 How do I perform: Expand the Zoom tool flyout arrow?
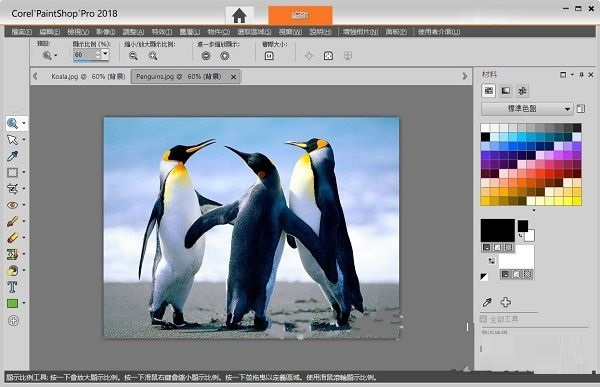tap(24, 123)
